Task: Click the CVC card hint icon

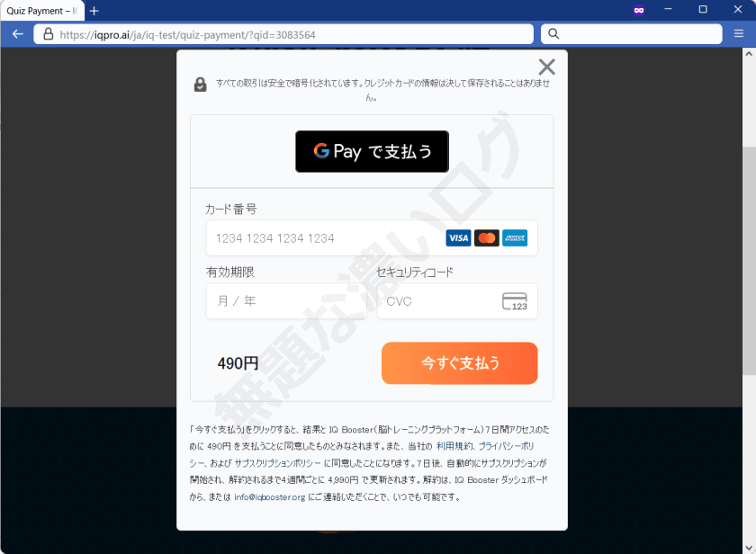Action: [515, 301]
